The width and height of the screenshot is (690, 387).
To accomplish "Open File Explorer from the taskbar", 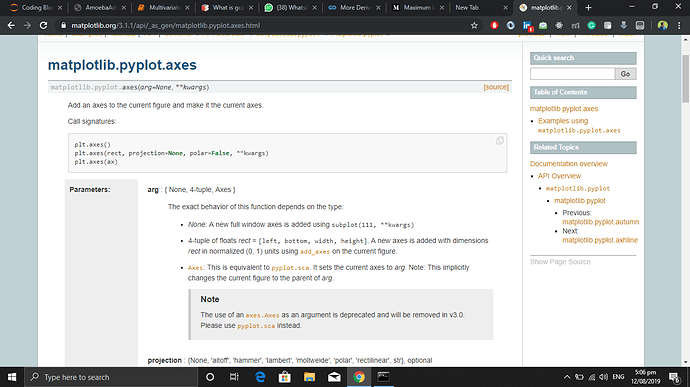I will coord(309,377).
